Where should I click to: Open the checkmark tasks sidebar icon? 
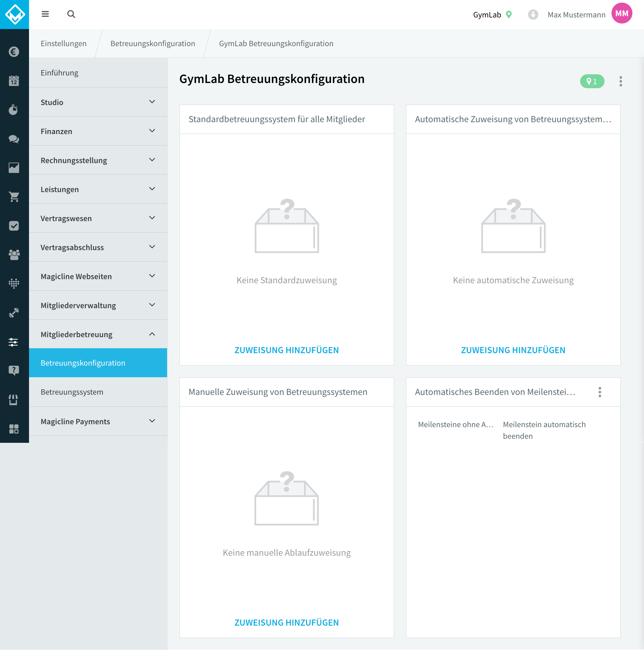(x=14, y=226)
